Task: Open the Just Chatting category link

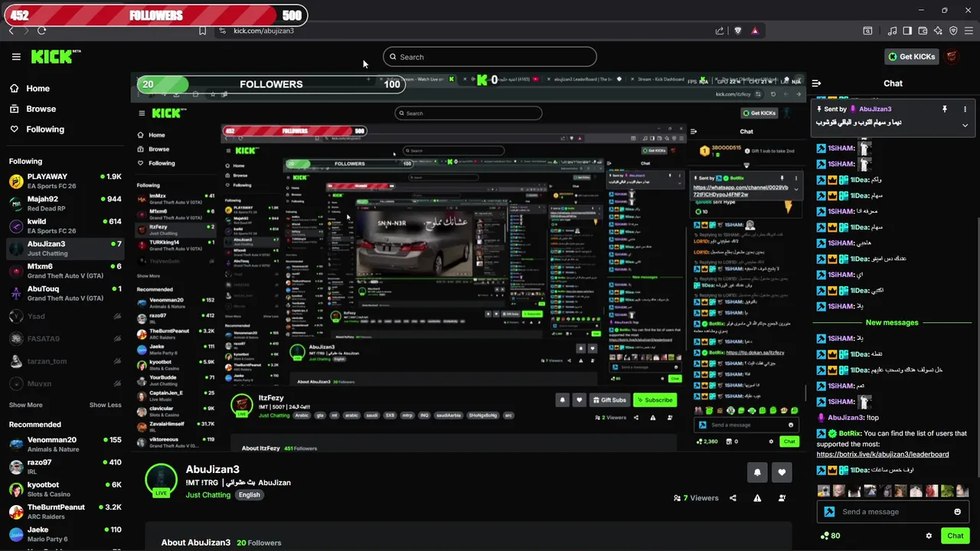Action: (x=207, y=495)
